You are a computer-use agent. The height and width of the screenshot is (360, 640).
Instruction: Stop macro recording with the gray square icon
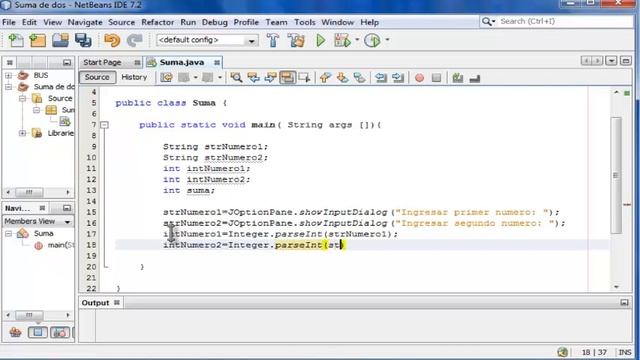point(436,78)
